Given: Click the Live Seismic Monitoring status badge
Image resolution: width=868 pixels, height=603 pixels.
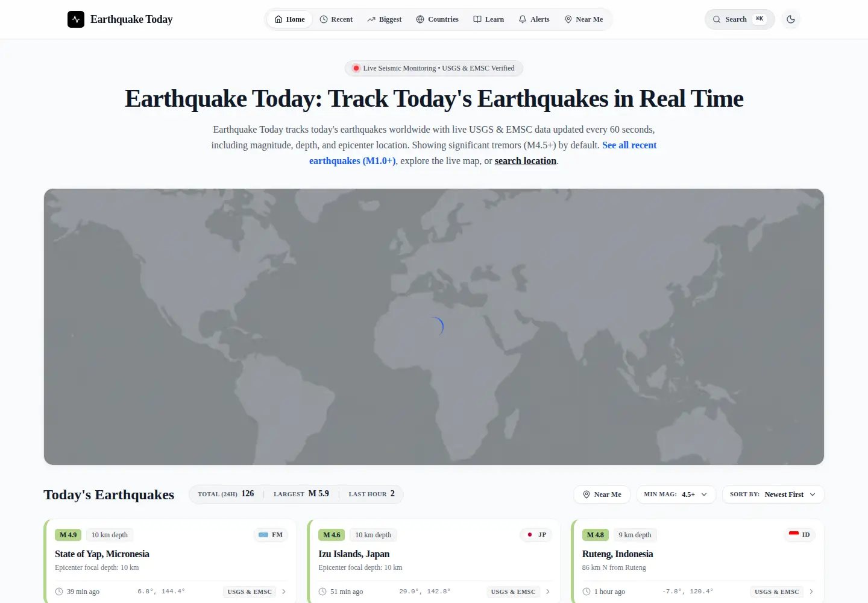Looking at the screenshot, I should tap(434, 68).
